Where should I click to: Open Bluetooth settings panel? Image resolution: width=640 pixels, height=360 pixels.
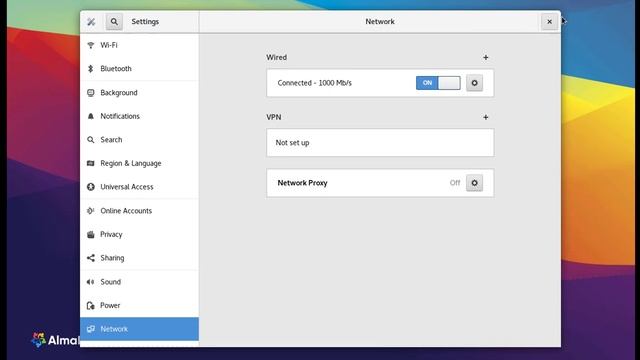(140, 69)
